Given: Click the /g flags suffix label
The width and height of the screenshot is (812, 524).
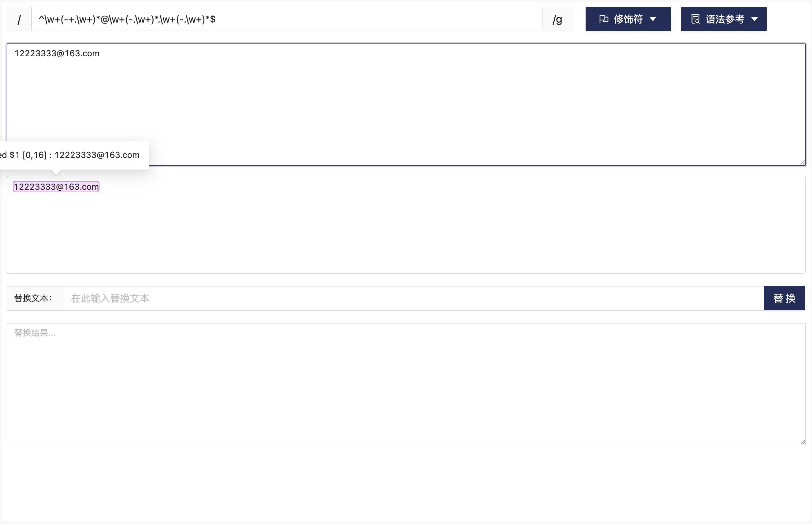Looking at the screenshot, I should click(x=557, y=19).
